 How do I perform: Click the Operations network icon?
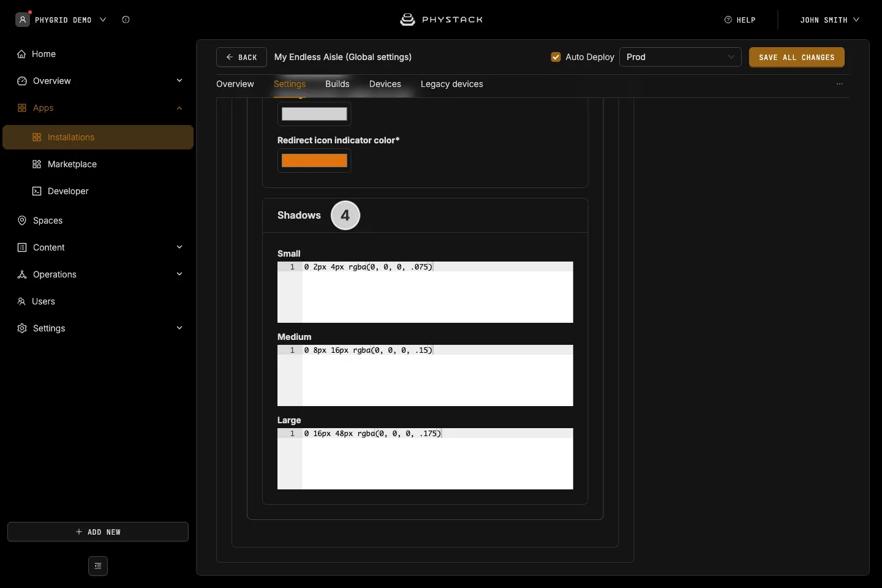click(x=22, y=274)
